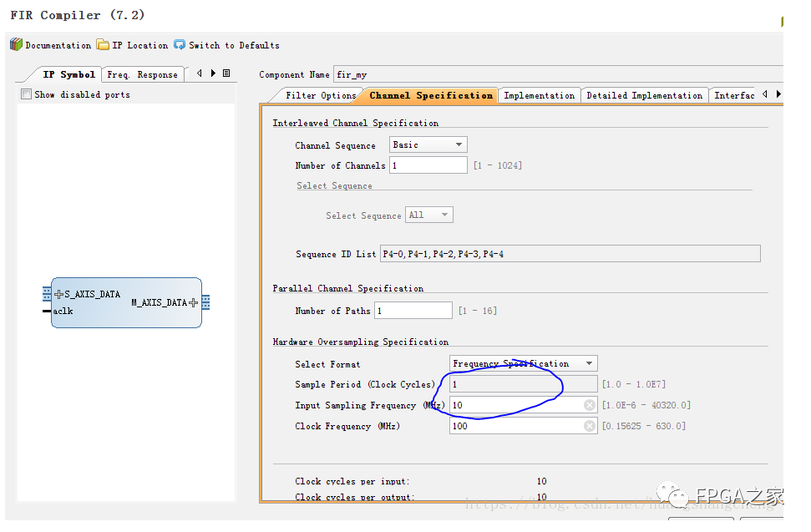Click the Switch to Defaults refresh icon

coord(180,45)
